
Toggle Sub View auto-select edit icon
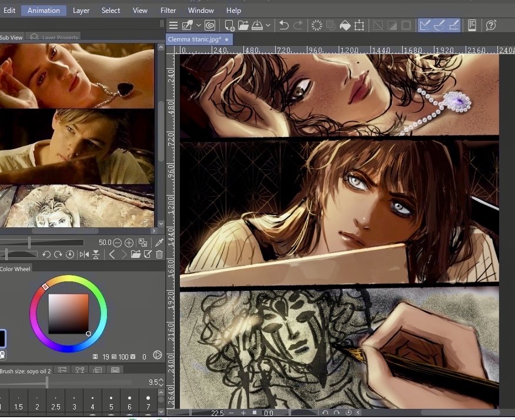coord(148,254)
